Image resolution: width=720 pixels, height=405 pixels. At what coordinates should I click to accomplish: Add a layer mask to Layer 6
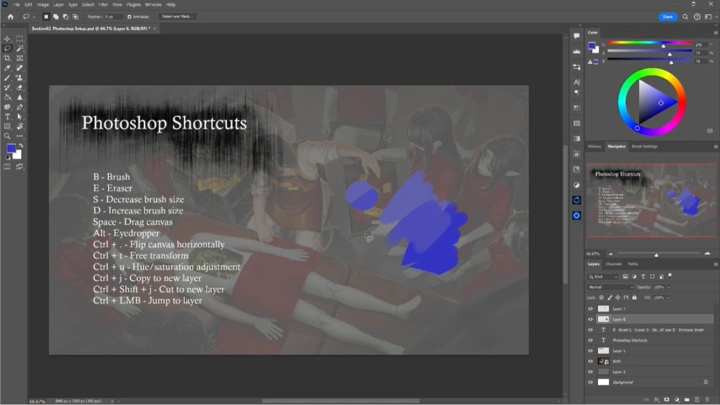point(667,399)
